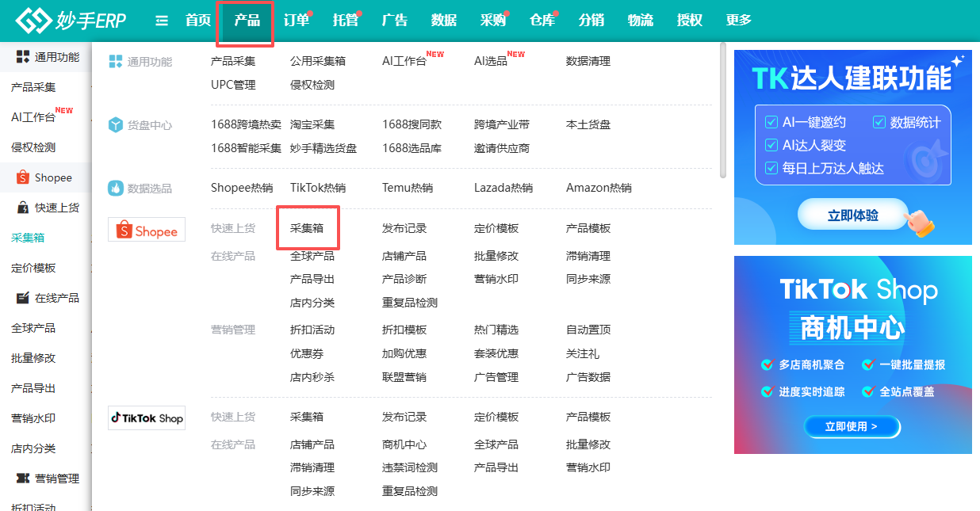Open the 首页 tab

point(198,21)
